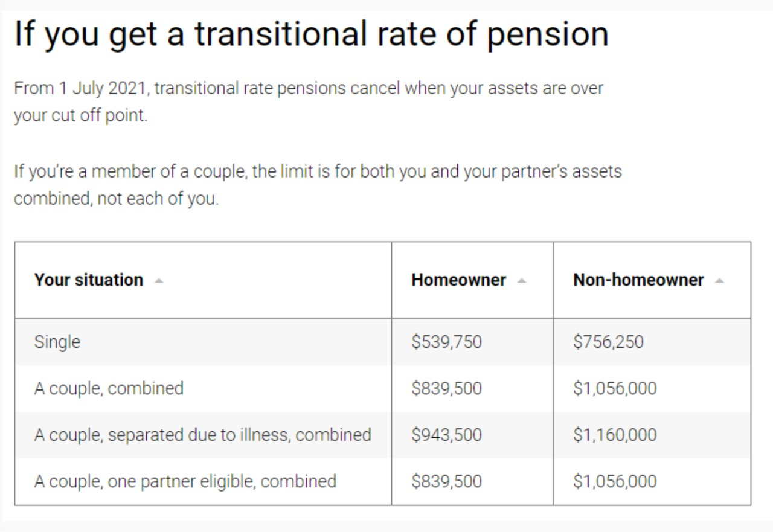Screen dimensions: 773x532
Task: Sort by Your situation arrow icon
Action: [x=158, y=281]
